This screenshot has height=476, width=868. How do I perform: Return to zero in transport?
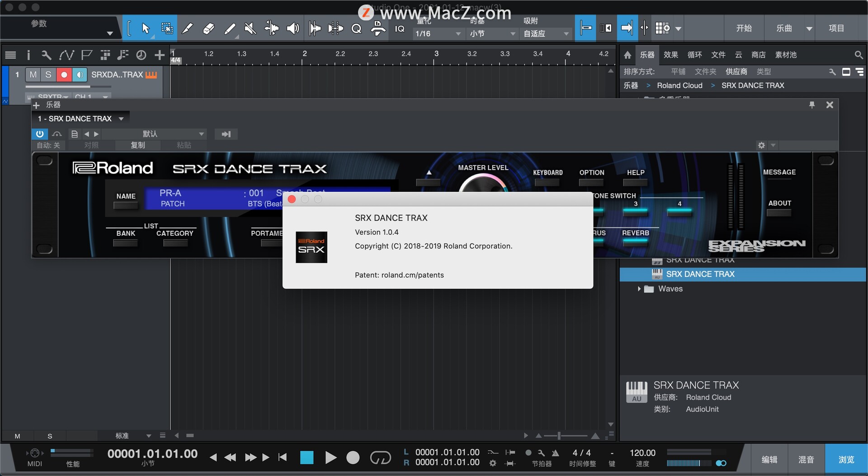pos(283,457)
